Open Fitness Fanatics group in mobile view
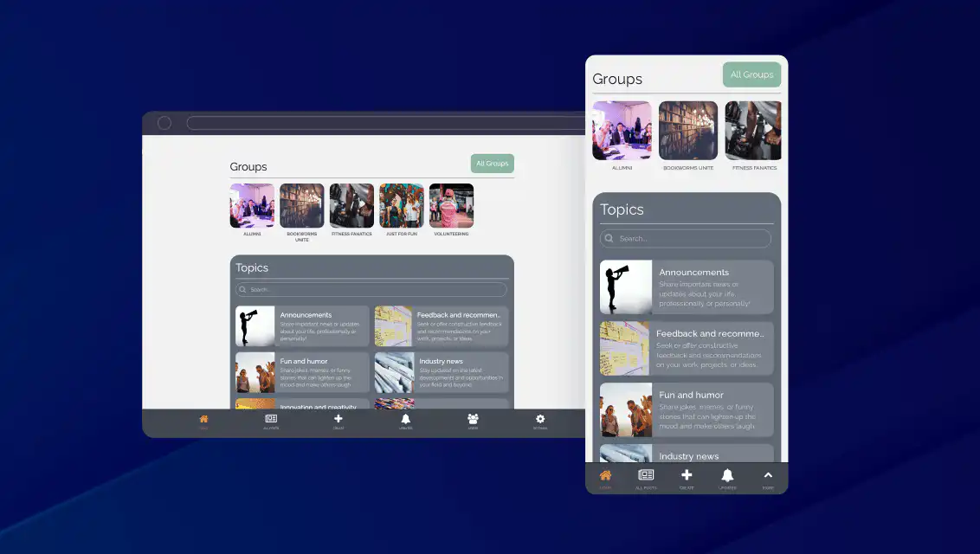The width and height of the screenshot is (980, 554). (753, 131)
